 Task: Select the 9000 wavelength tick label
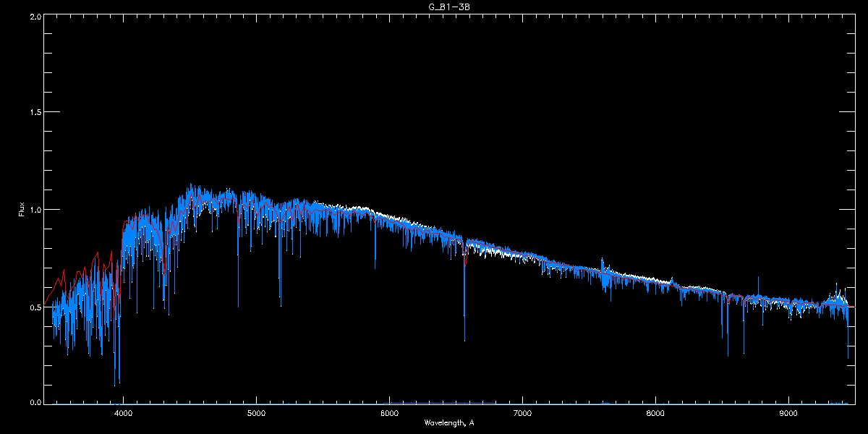coord(789,413)
